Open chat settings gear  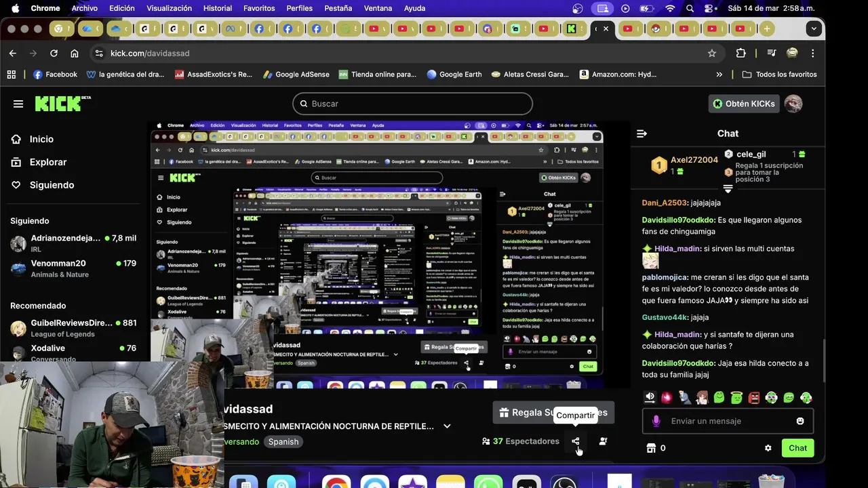[x=768, y=448]
